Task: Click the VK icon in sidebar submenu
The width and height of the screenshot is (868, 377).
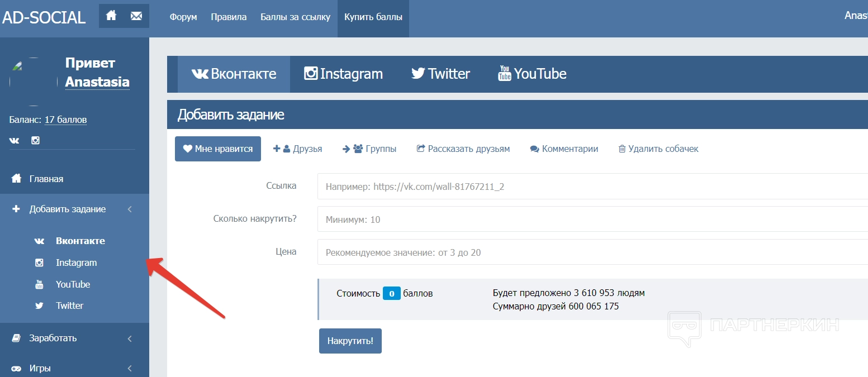Action: coord(39,241)
